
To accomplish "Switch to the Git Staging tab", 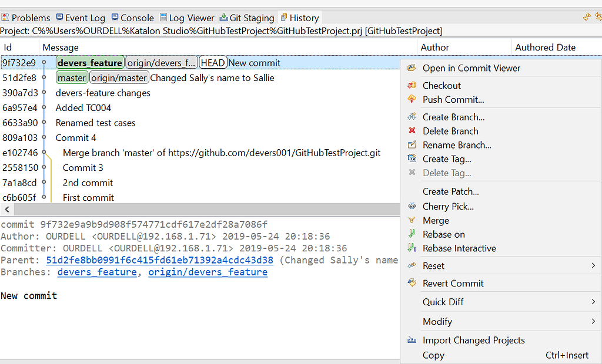I will [247, 18].
